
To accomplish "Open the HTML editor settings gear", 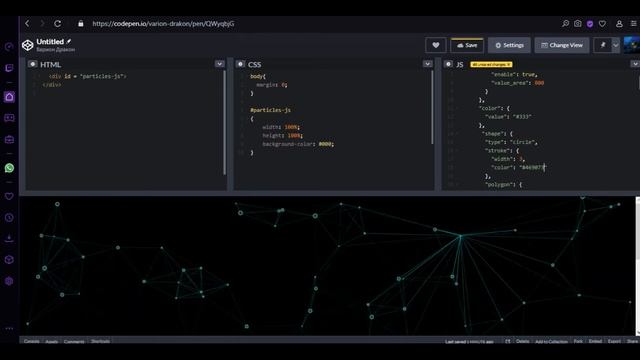I will pos(33,64).
